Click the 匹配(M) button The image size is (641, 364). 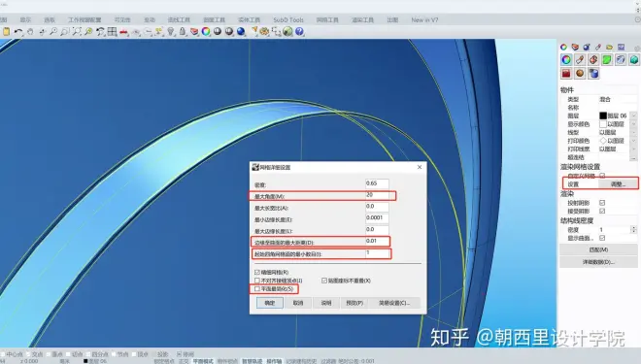(x=598, y=249)
